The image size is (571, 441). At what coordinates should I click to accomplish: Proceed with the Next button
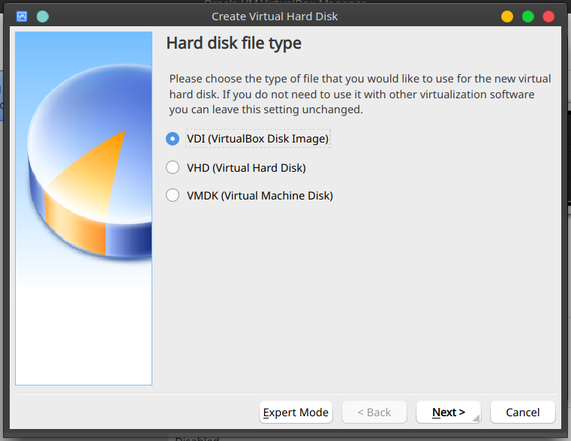click(449, 412)
